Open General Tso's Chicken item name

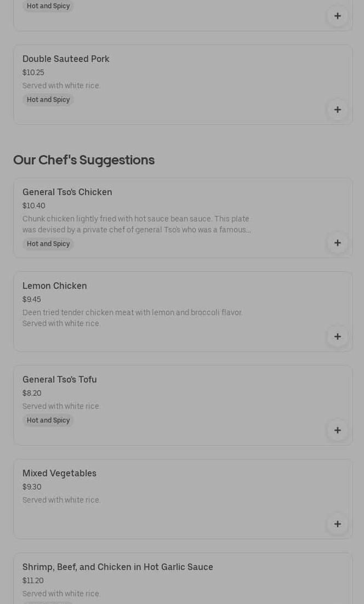[x=67, y=192]
